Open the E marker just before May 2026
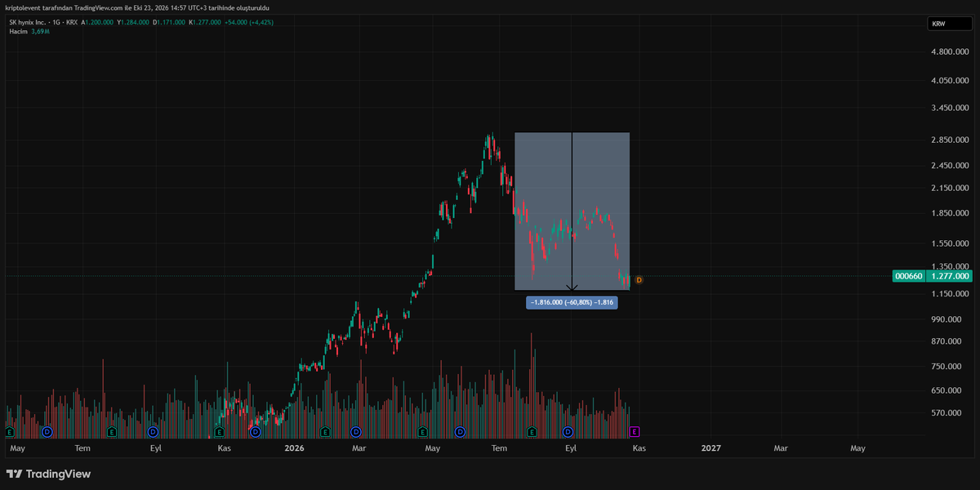 [422, 431]
